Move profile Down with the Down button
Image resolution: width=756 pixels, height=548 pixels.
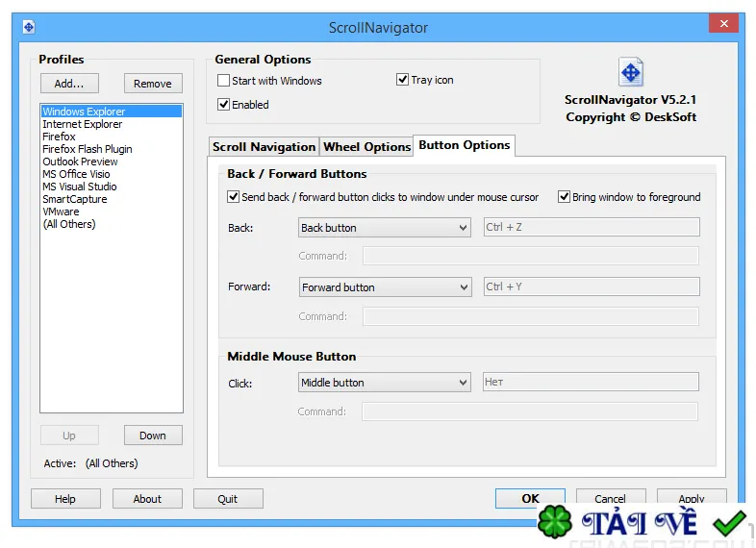pos(153,436)
